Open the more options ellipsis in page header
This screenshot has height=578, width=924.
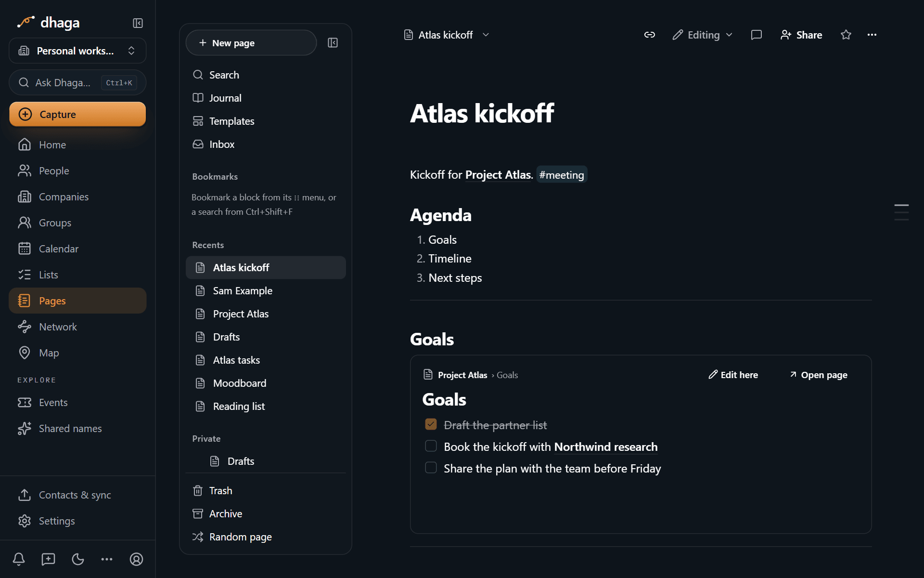pyautogui.click(x=872, y=35)
